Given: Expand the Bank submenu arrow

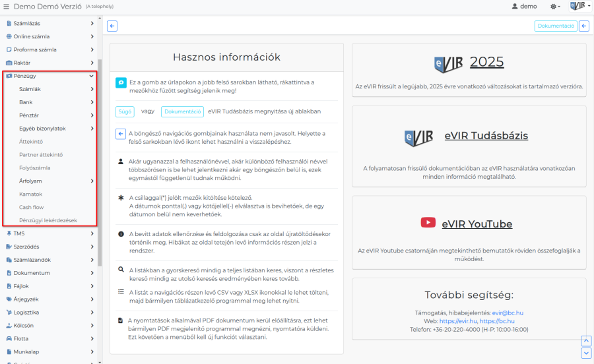Looking at the screenshot, I should tap(92, 102).
